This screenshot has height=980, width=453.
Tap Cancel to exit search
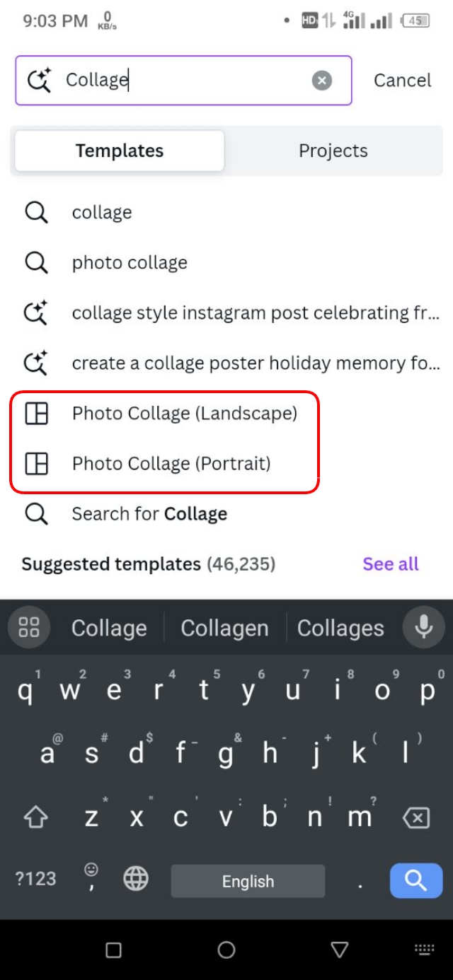click(x=402, y=80)
